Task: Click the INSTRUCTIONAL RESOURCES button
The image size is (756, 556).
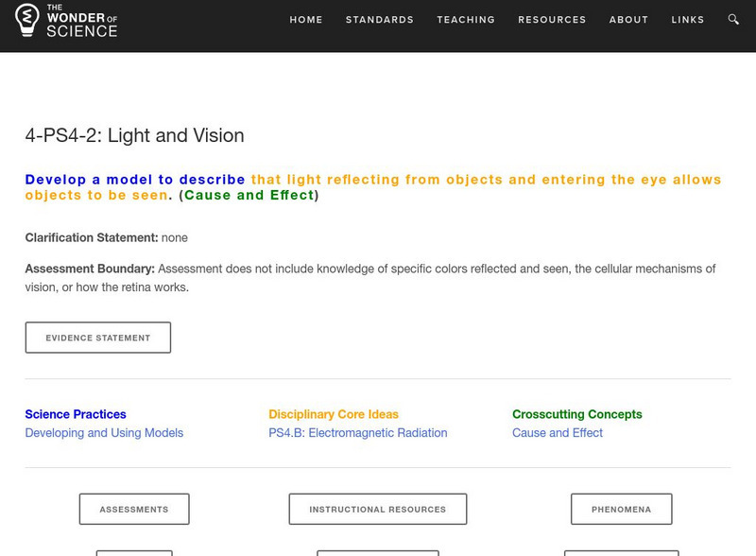Action: point(378,508)
